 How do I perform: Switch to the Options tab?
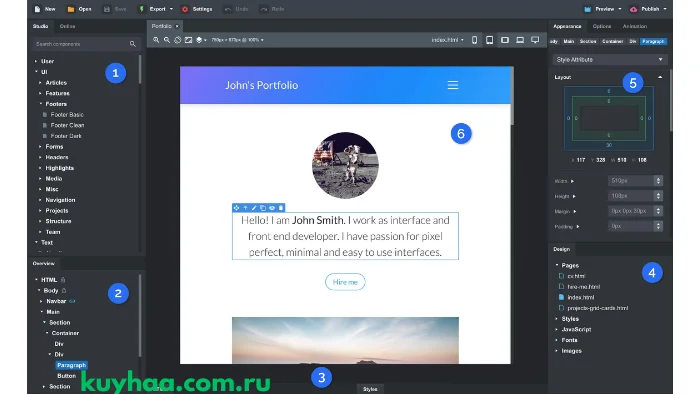click(602, 26)
